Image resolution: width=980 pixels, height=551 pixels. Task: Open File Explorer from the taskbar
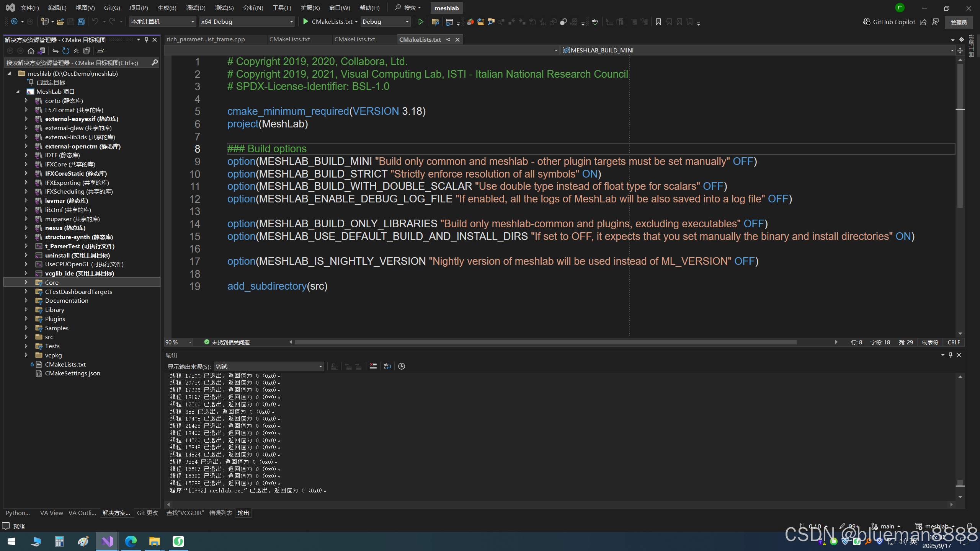click(x=154, y=541)
